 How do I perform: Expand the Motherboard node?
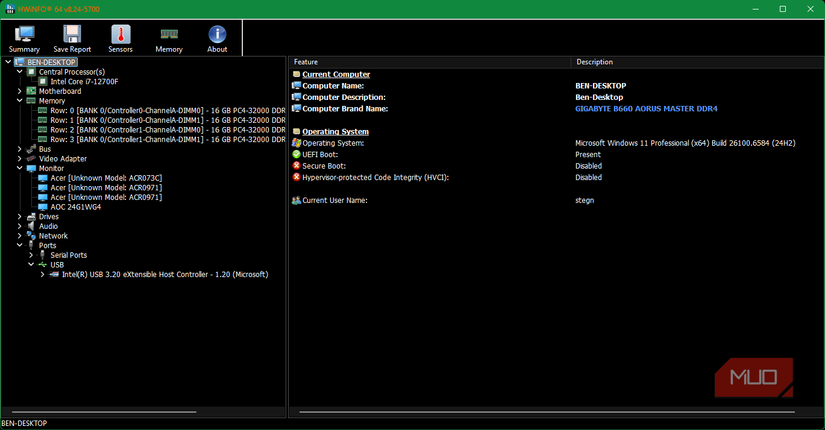pyautogui.click(x=19, y=91)
